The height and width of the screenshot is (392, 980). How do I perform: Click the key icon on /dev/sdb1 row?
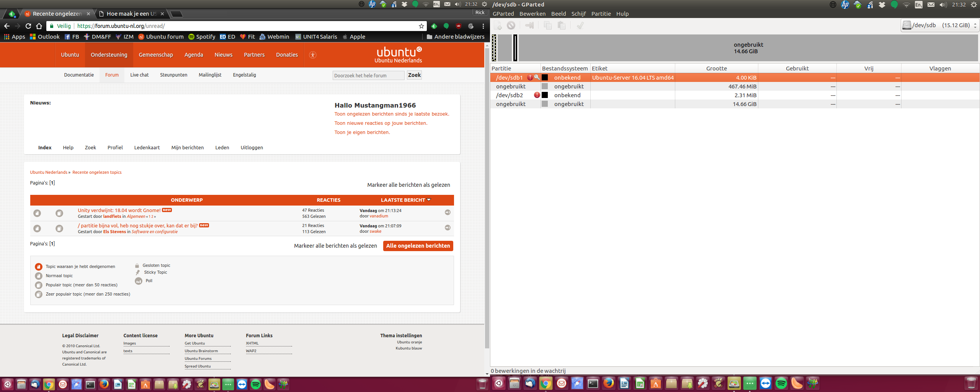click(537, 77)
